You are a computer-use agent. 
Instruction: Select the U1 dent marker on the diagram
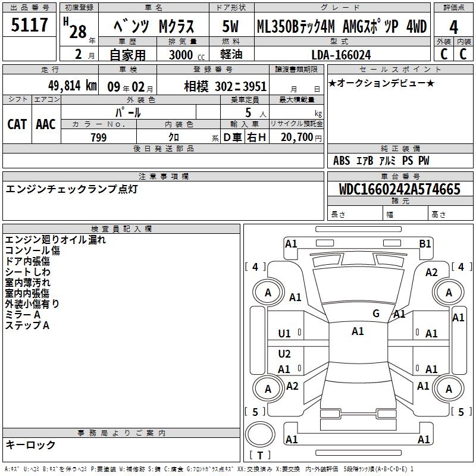pyautogui.click(x=284, y=334)
